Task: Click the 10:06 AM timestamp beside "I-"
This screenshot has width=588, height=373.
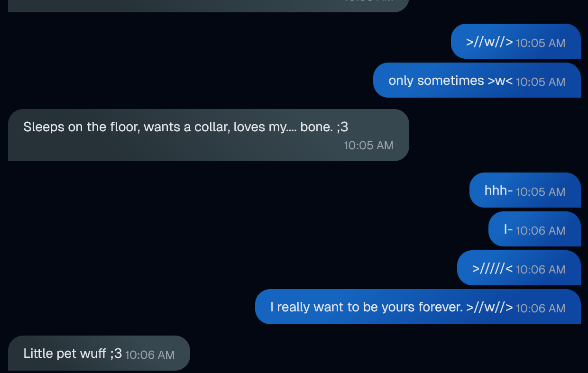Action: (x=541, y=231)
